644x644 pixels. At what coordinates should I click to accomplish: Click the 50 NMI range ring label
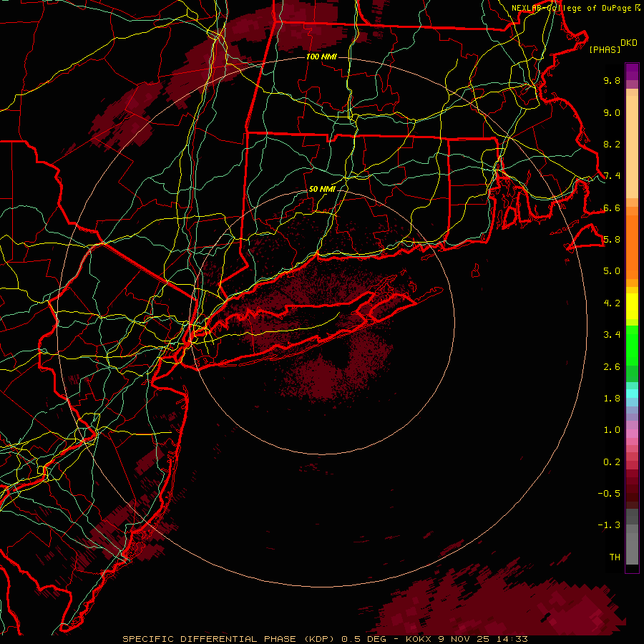pos(322,189)
